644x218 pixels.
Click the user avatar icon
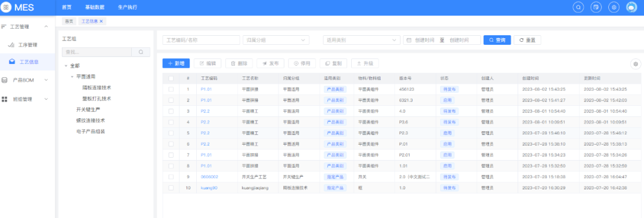click(x=631, y=7)
